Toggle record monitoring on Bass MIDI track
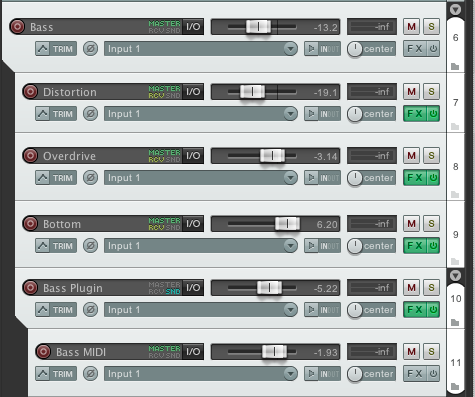This screenshot has height=397, width=475. (311, 374)
